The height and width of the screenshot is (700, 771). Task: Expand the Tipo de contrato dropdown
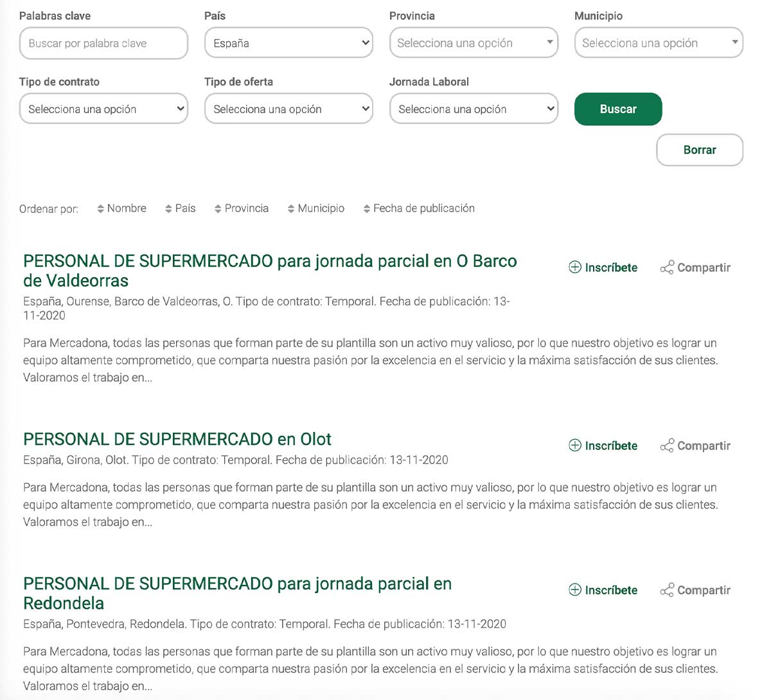point(103,109)
